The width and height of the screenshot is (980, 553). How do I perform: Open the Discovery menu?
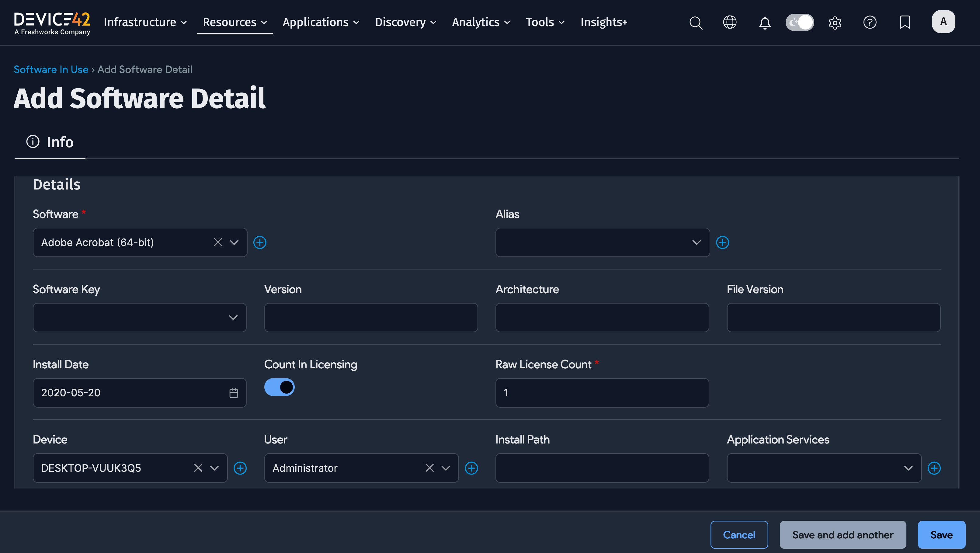click(405, 23)
